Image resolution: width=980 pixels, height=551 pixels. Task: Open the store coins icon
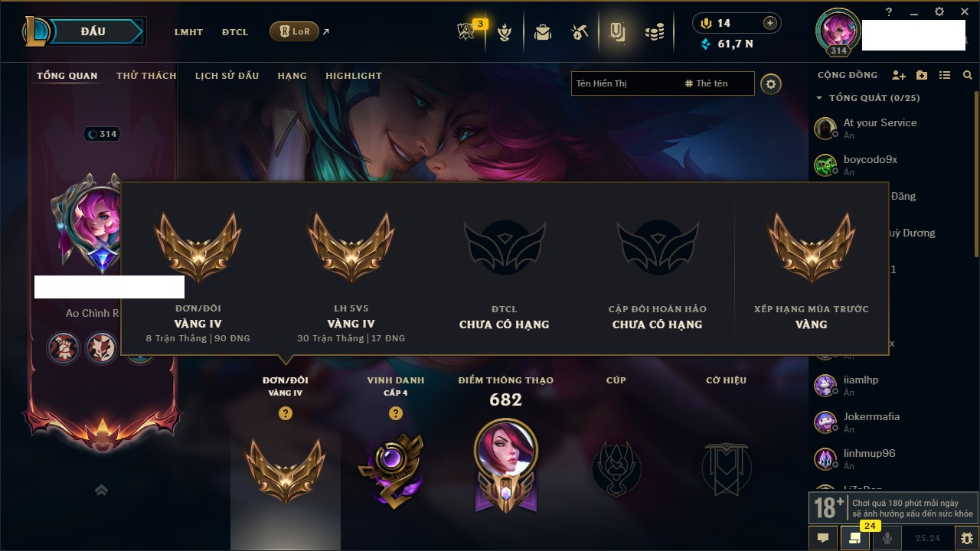pyautogui.click(x=654, y=32)
